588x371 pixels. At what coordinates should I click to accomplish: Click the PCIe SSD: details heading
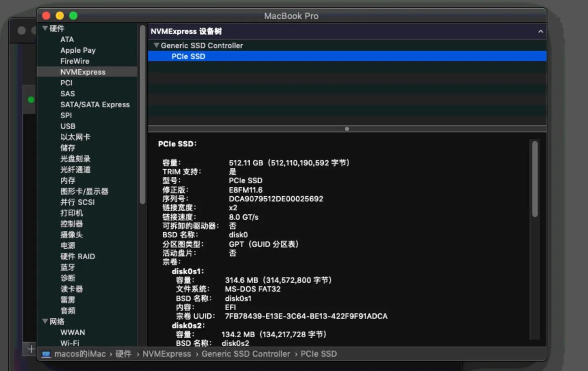coord(177,144)
